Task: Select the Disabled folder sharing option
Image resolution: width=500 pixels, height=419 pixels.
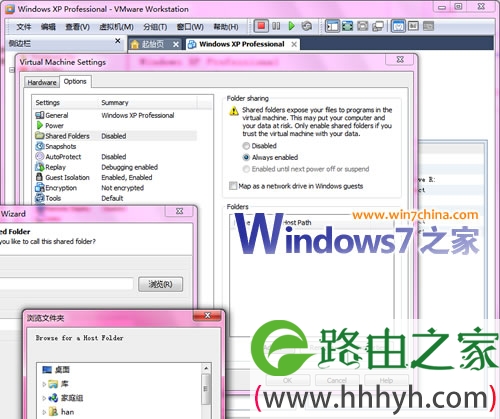Action: click(246, 146)
